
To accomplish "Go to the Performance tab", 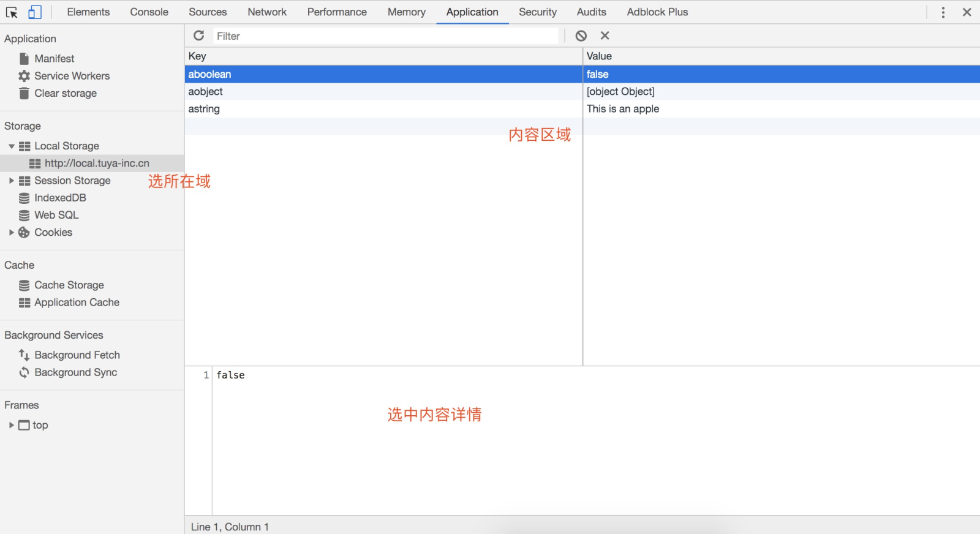I will click(x=337, y=12).
